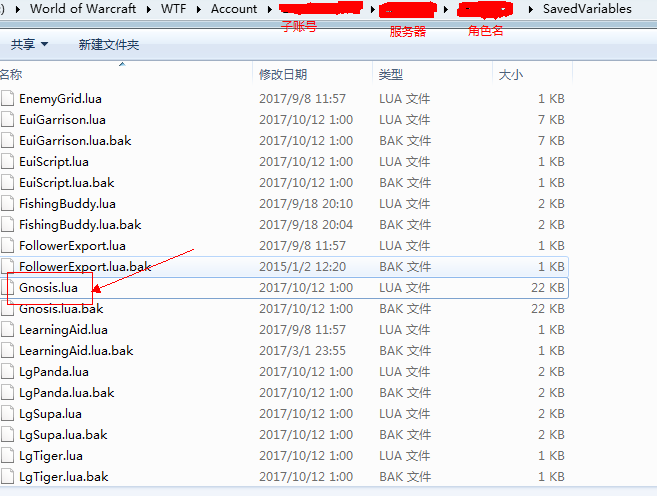Select the FollowerExport.lua.bak file name
Screen dimensions: 657x496
[x=85, y=266]
